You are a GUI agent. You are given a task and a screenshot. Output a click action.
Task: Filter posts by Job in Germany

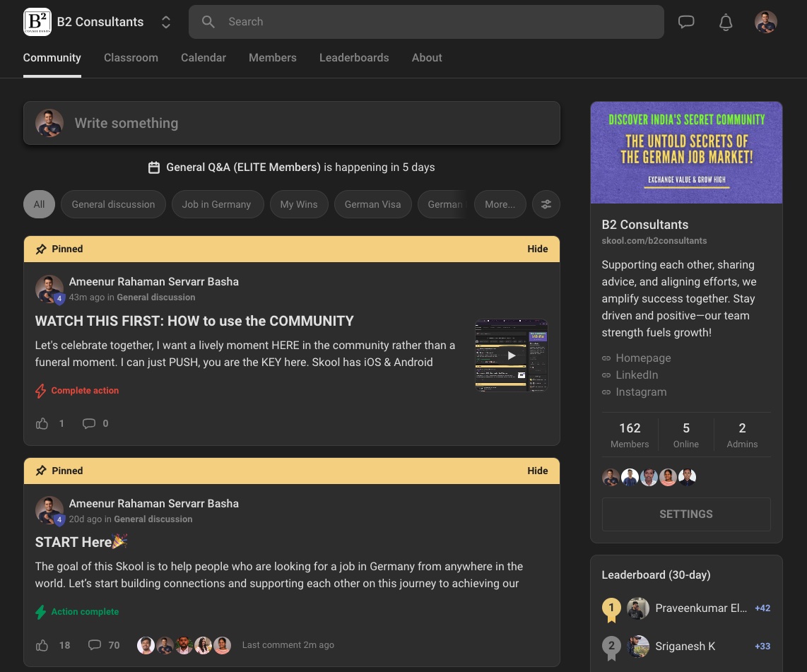[216, 204]
